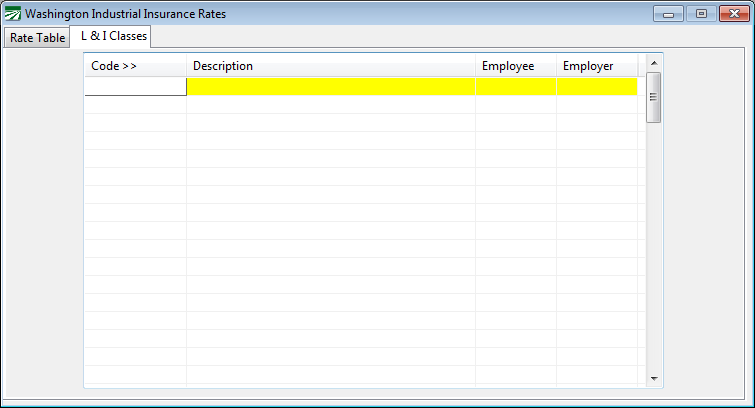Click the Employee column header
The image size is (755, 408).
516,66
